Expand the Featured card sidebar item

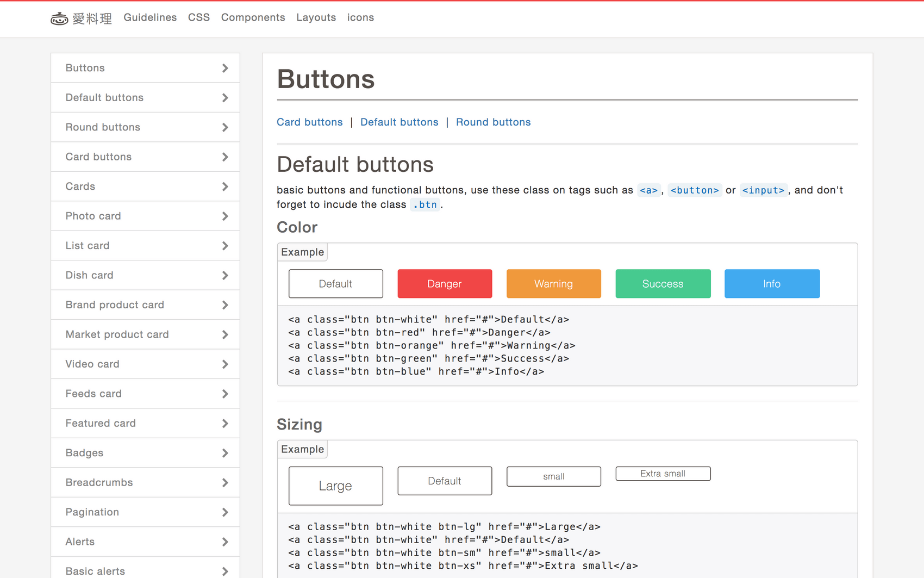[145, 423]
